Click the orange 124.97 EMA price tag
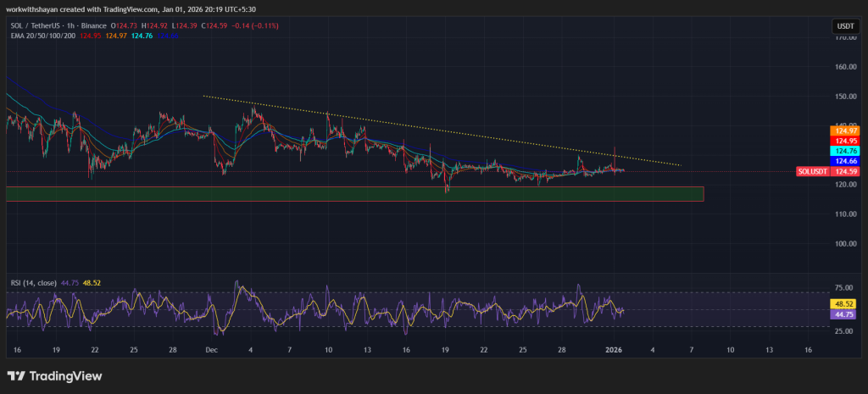Image resolution: width=868 pixels, height=394 pixels. [843, 130]
